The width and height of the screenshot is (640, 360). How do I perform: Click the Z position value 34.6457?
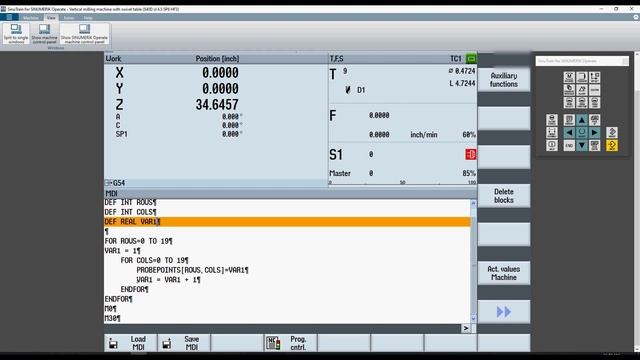click(x=217, y=104)
